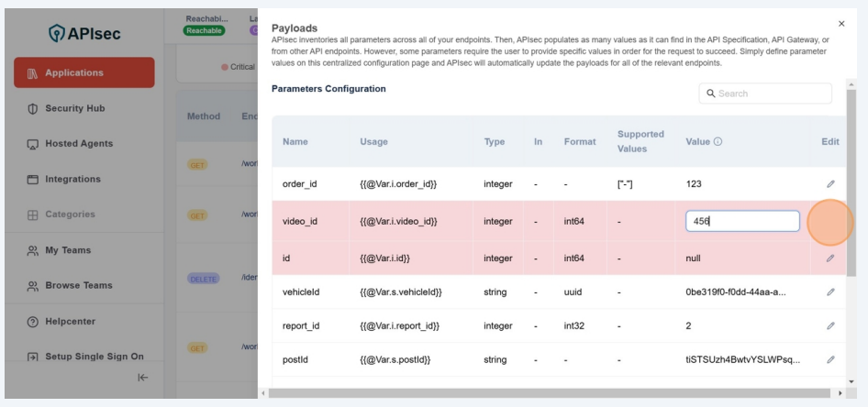868x407 pixels.
Task: Click the scroll-down arrow at the panel bottom
Action: tap(851, 381)
